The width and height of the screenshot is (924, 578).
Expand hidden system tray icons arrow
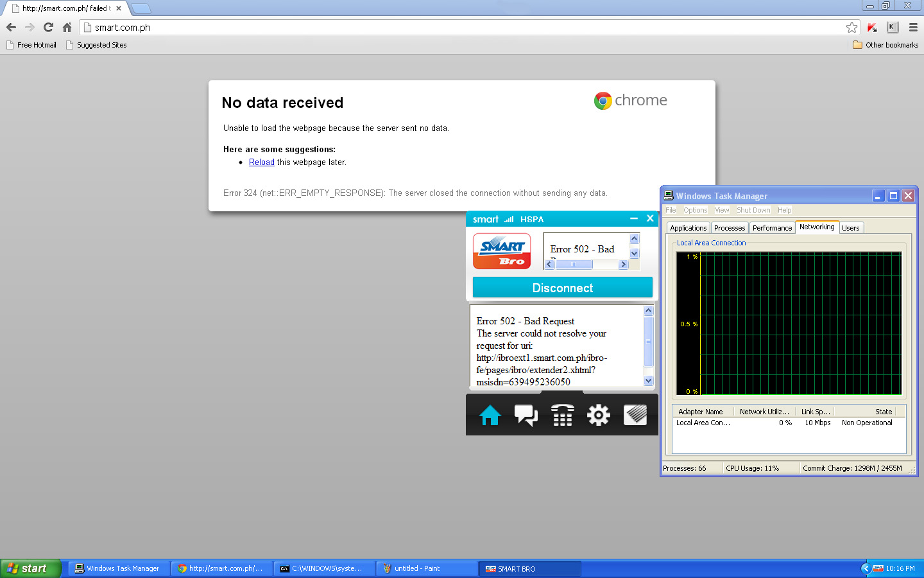(x=866, y=568)
